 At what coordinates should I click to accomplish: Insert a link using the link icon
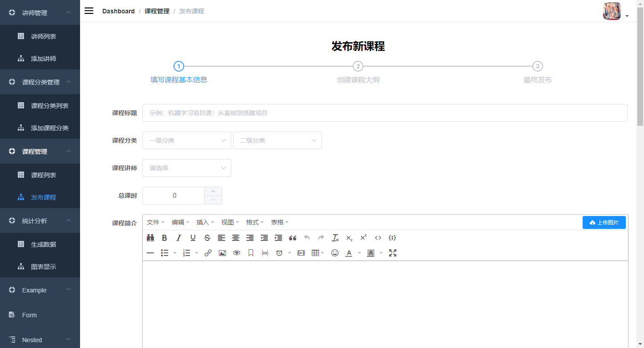(x=208, y=253)
